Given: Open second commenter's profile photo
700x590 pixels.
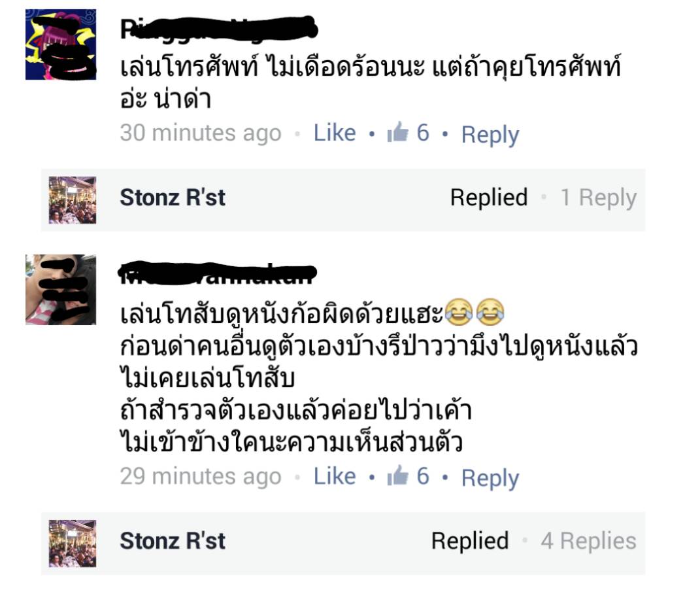Looking at the screenshot, I should click(x=61, y=289).
